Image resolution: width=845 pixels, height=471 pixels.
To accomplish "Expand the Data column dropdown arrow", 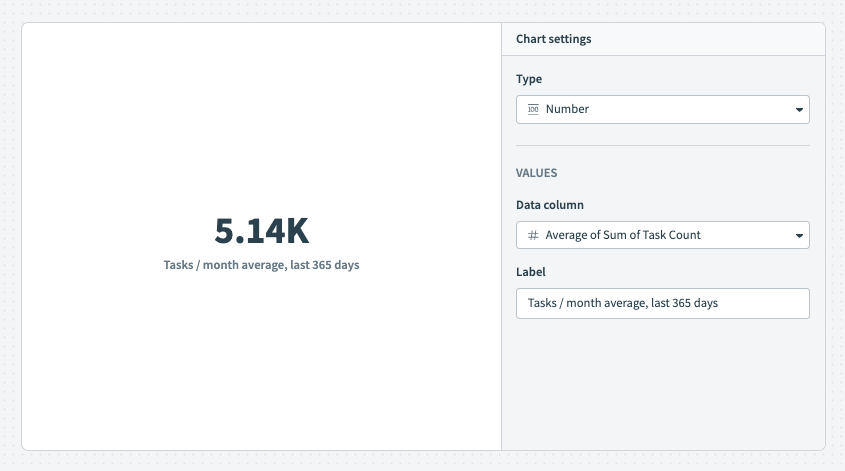I will click(799, 235).
